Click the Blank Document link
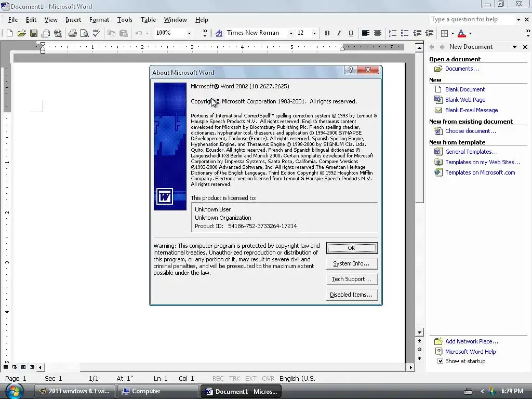This screenshot has width=532, height=399. (465, 89)
